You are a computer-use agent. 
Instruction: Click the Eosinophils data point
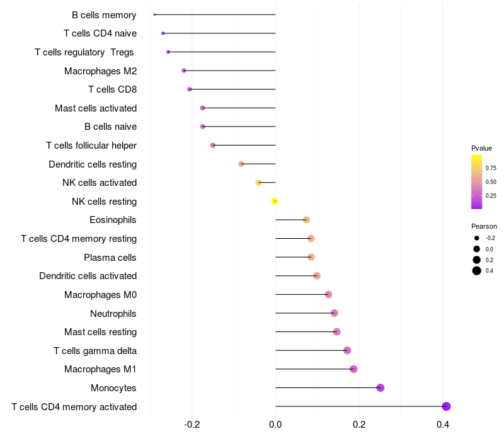pos(306,220)
